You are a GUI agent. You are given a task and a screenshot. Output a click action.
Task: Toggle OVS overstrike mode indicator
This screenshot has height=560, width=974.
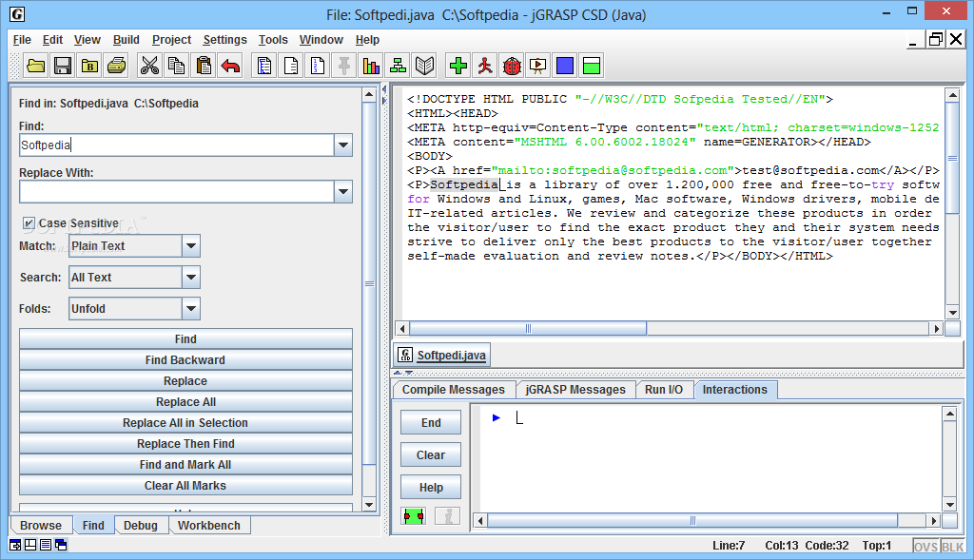[925, 547]
